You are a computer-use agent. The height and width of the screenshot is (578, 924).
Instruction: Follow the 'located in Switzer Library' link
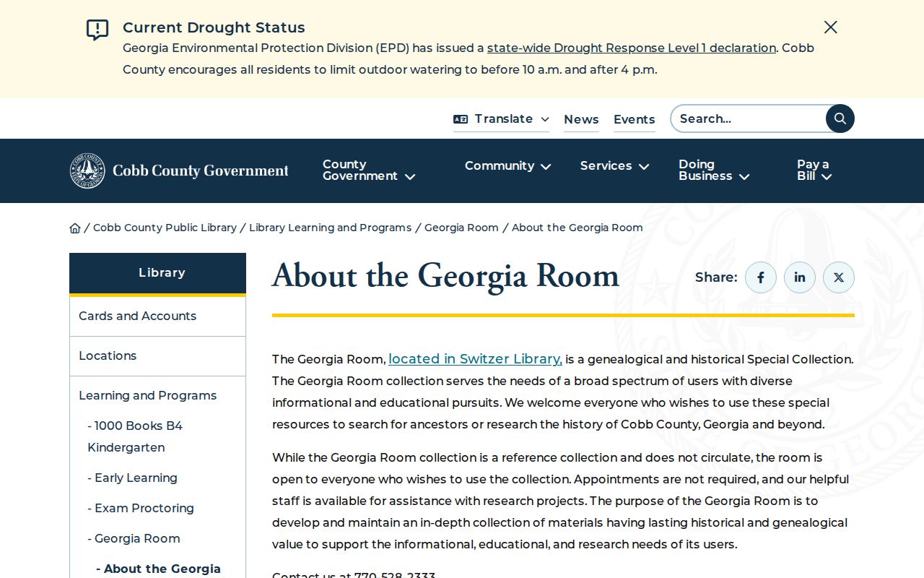click(x=475, y=359)
